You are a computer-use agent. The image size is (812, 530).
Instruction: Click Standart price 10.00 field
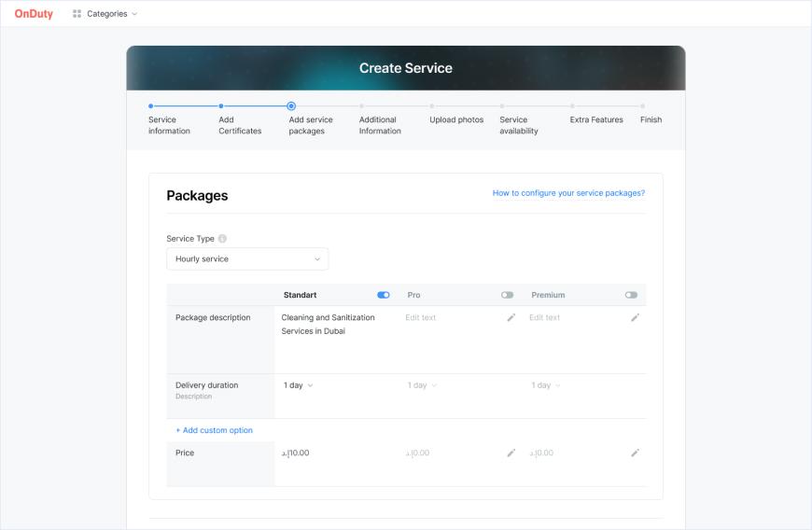click(295, 453)
